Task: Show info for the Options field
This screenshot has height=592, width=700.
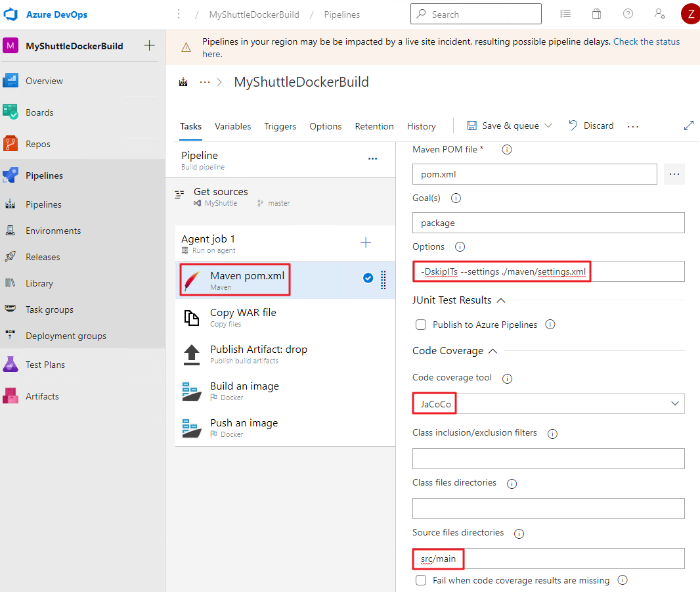Action: tap(460, 246)
